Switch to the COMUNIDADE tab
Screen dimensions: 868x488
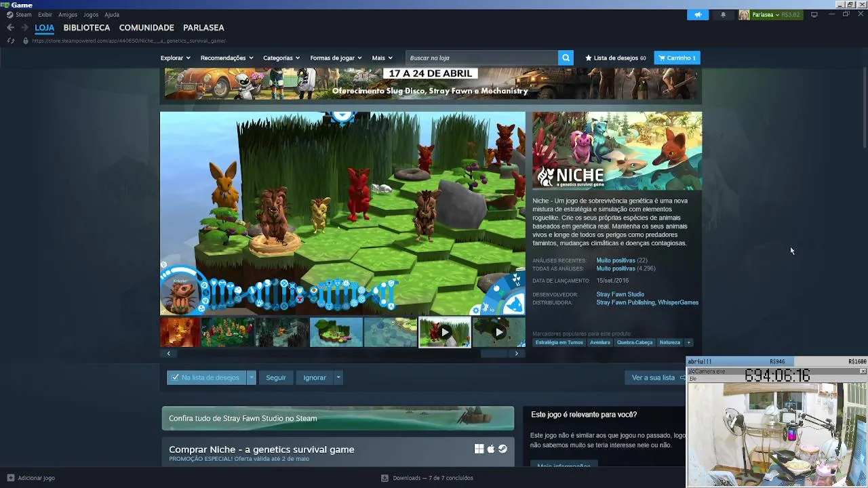click(146, 28)
